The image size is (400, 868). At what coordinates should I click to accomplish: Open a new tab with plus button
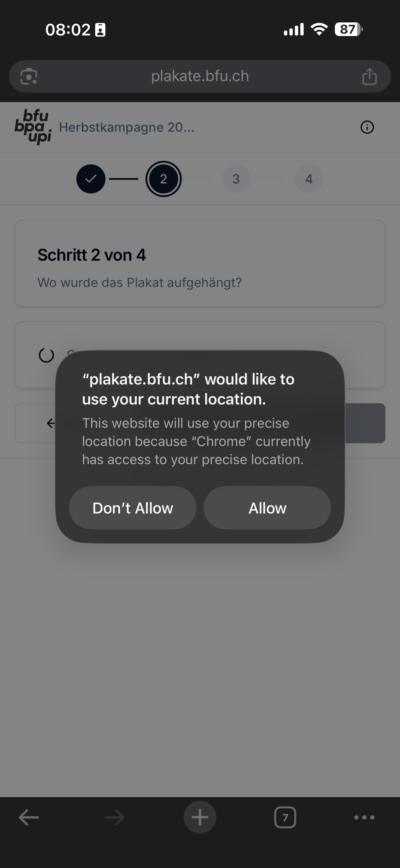200,817
